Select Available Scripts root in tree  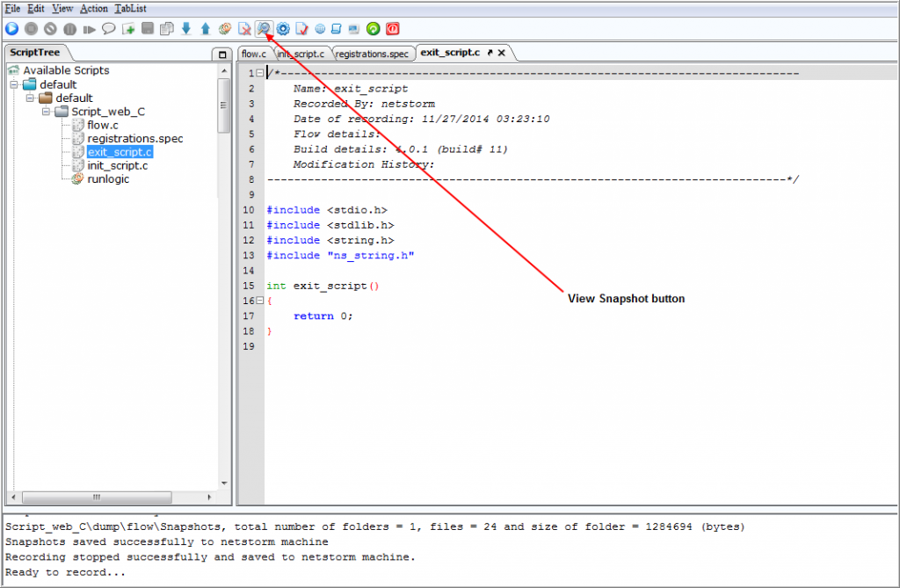(66, 70)
